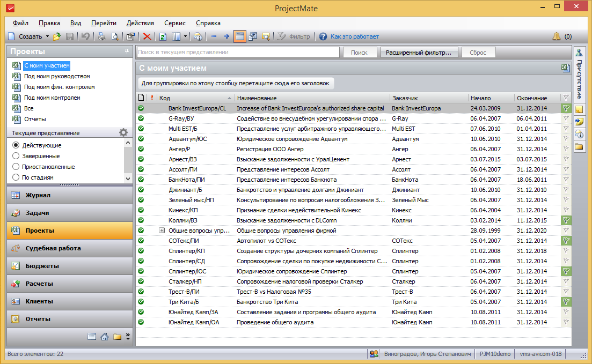This screenshot has width=592, height=364.
Task: Open the 'Сервис' menu
Action: pyautogui.click(x=175, y=23)
